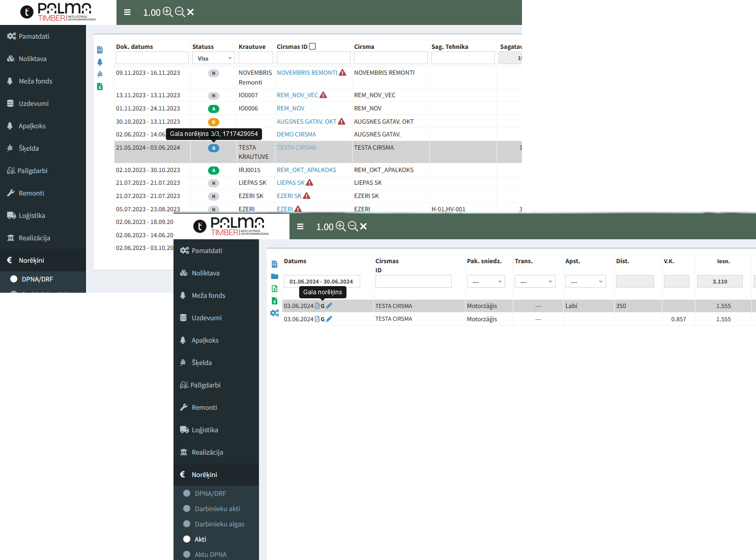
Task: Go to Darbinieku akti submenu entry
Action: 217,509
